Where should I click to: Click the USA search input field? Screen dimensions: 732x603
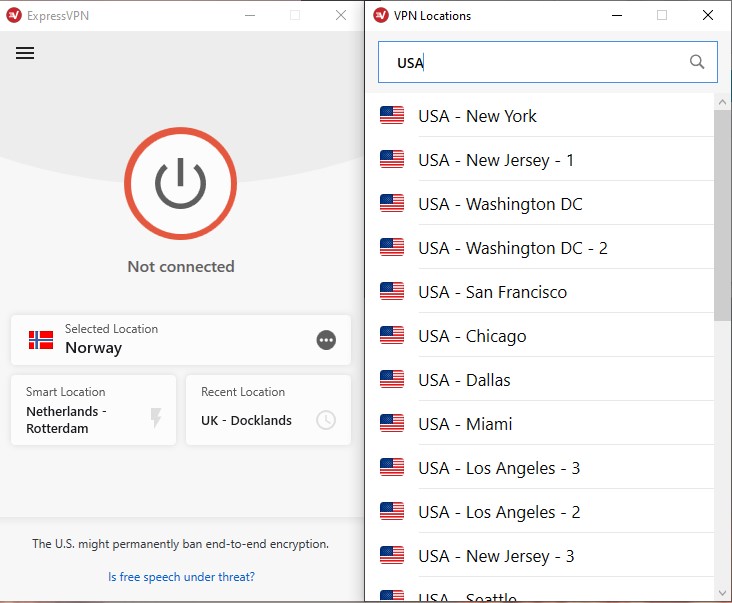point(548,62)
